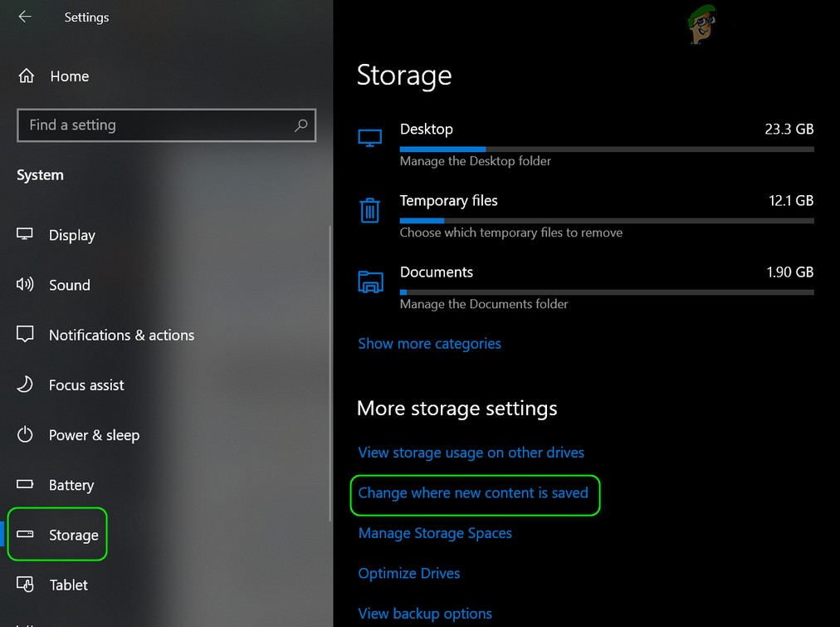Expand Show more categories
This screenshot has width=840, height=627.
coord(429,344)
